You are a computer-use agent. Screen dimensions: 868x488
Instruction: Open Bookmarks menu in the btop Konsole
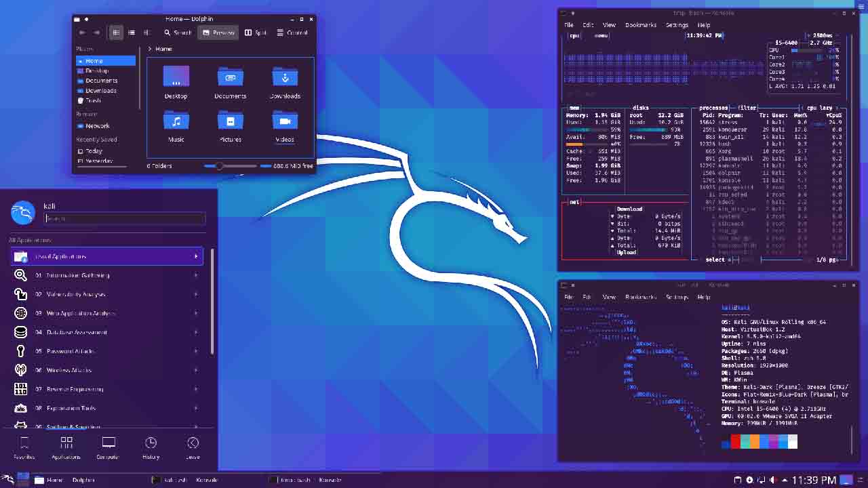(640, 25)
